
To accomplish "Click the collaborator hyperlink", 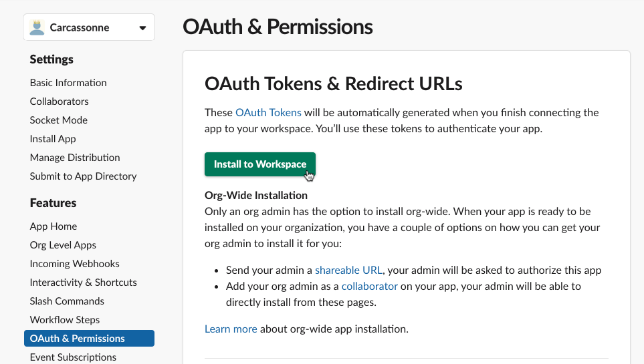I will pos(369,287).
